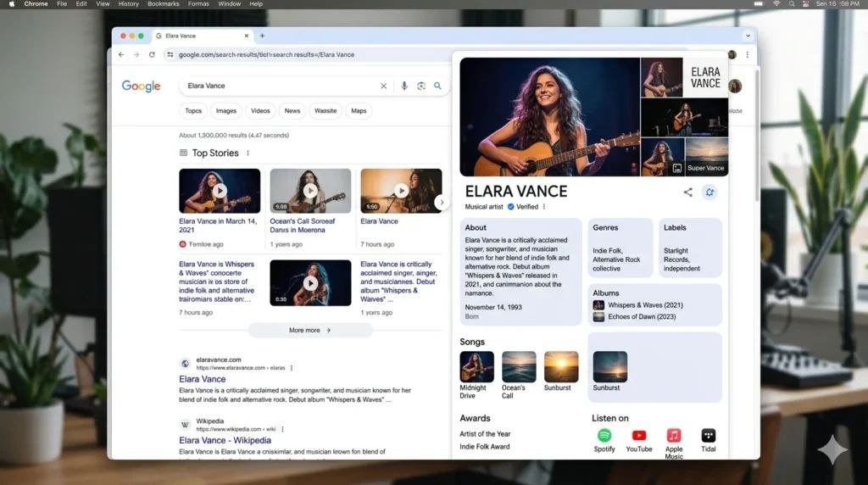The height and width of the screenshot is (485, 868).
Task: Expand More more stories button
Action: (310, 331)
